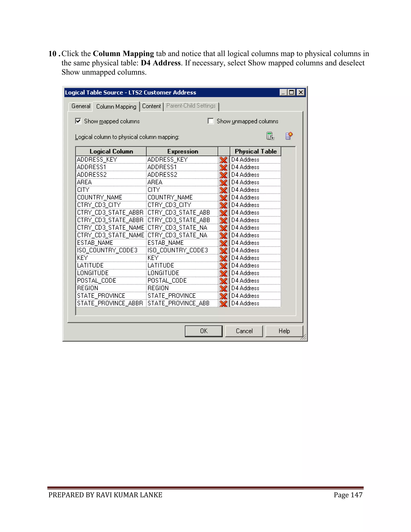Delete mapping for ISO_COUNTRY_CODE3 row

[223, 250]
